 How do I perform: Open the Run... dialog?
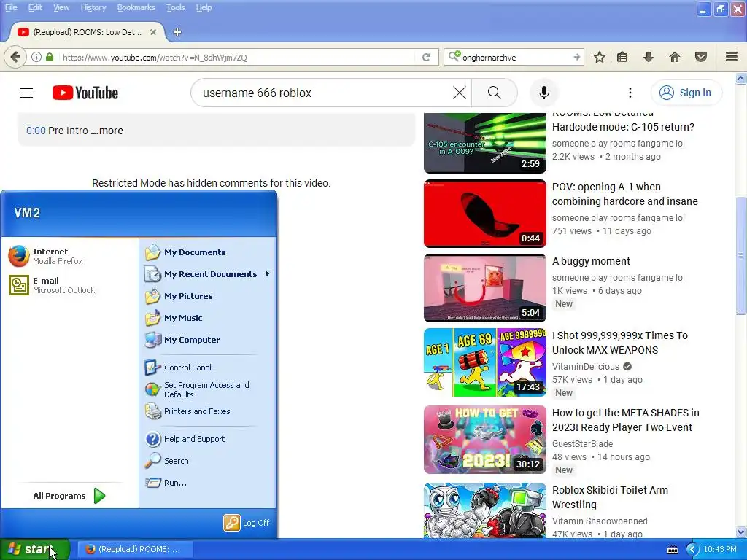click(208, 483)
